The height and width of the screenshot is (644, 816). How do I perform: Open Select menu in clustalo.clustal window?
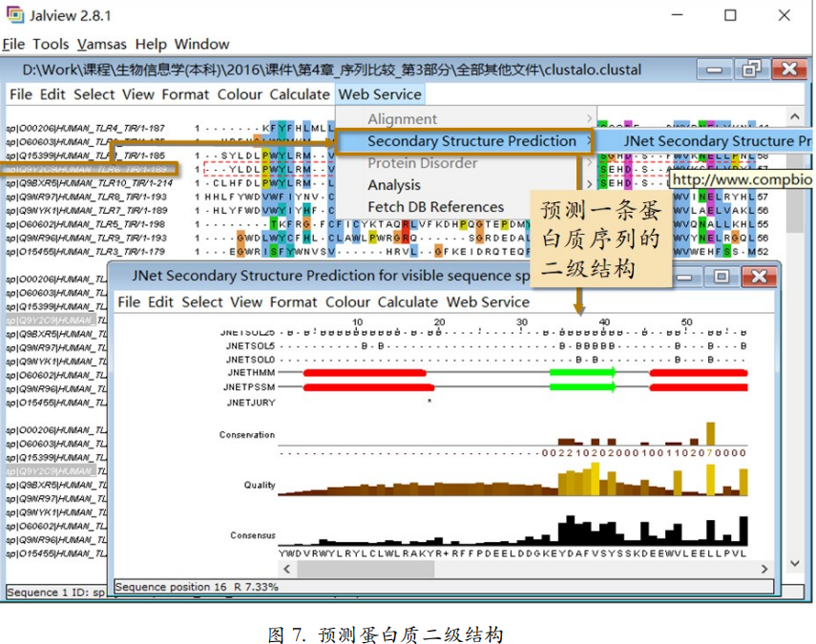(x=94, y=94)
